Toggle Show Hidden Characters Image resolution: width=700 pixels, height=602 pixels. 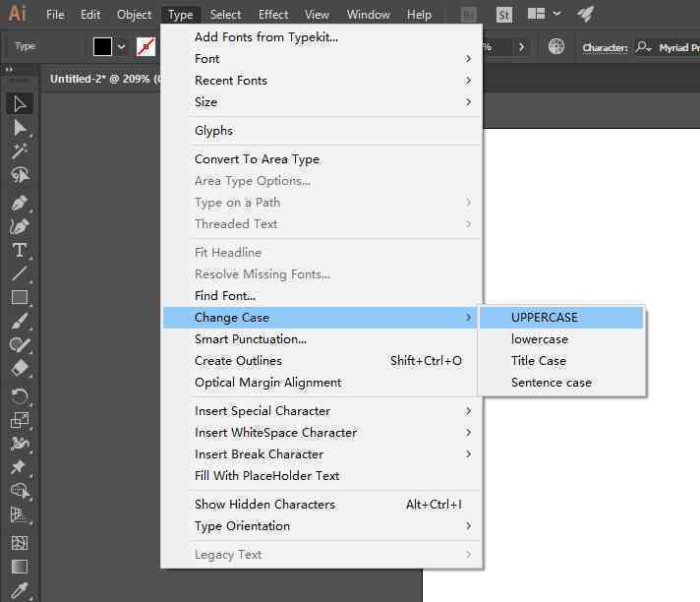[x=321, y=505]
